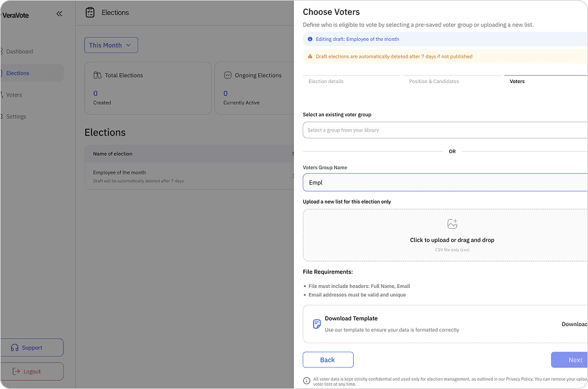The width and height of the screenshot is (588, 389).
Task: Open the This Month filter dropdown
Action: pyautogui.click(x=111, y=45)
